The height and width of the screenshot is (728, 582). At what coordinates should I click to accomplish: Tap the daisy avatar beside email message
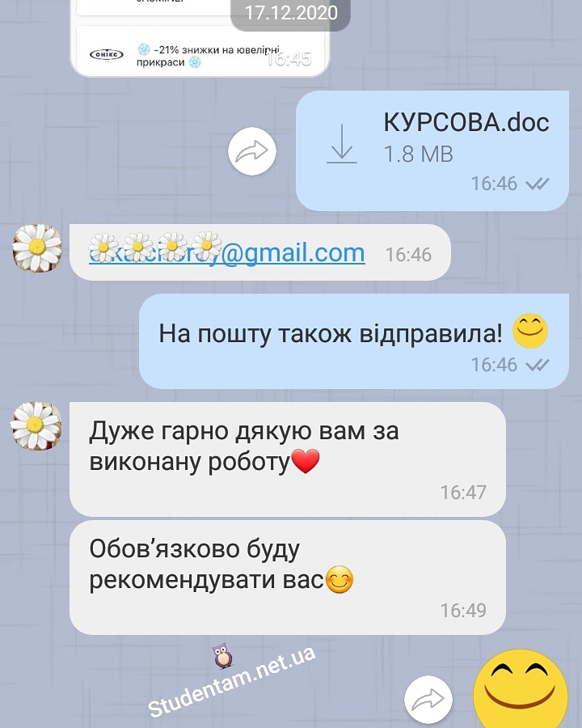[x=37, y=248]
